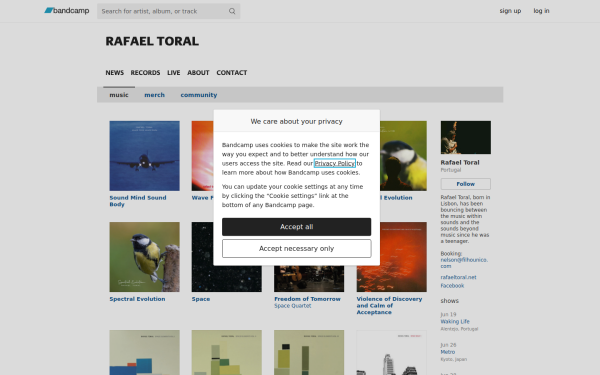Click the Jun 19 show date

point(448,315)
